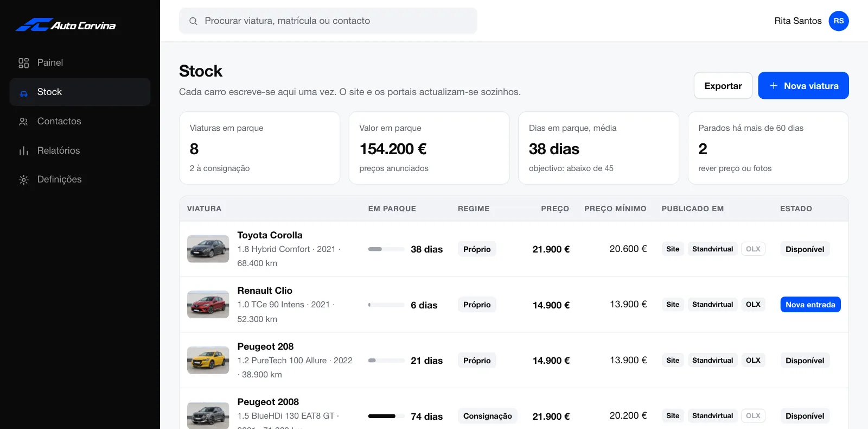Click the Viaturas em parque card

click(x=259, y=148)
